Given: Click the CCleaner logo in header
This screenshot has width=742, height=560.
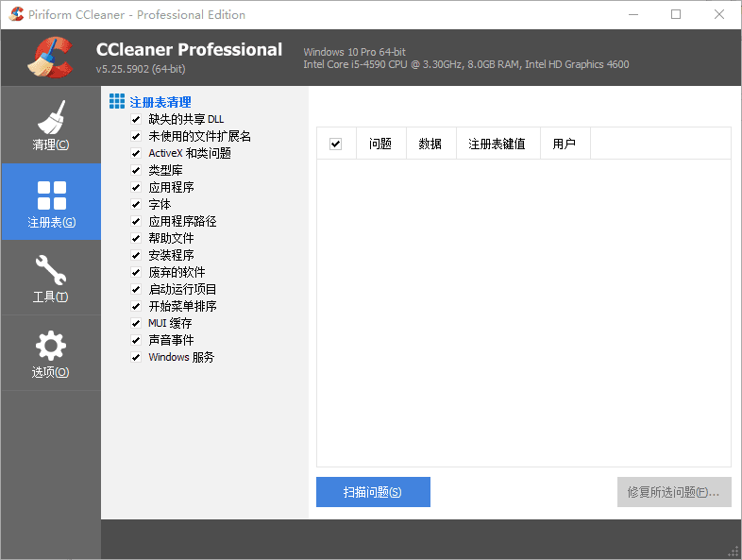Looking at the screenshot, I should point(51,57).
